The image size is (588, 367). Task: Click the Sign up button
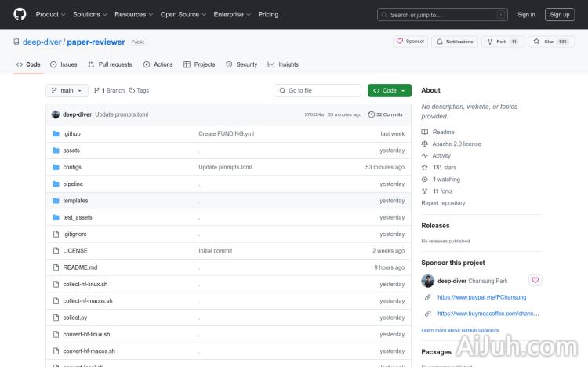click(x=559, y=14)
